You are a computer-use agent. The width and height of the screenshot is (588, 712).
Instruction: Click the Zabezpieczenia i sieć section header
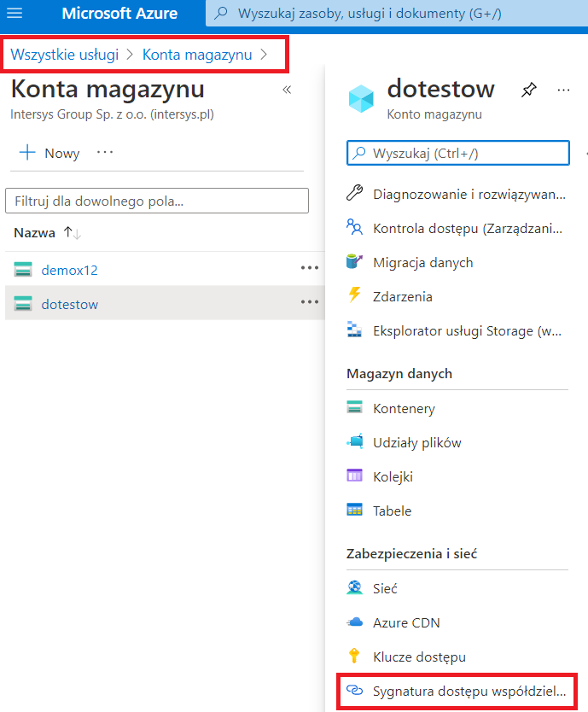(412, 554)
